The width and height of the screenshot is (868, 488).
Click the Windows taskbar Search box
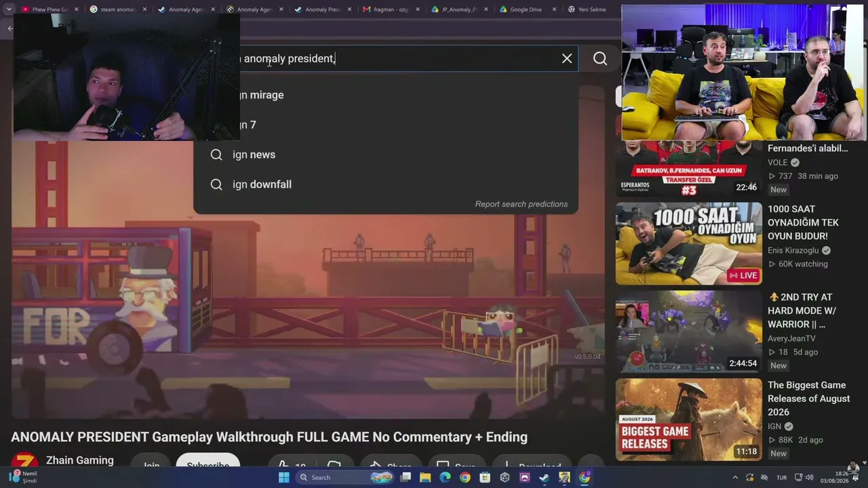tap(346, 477)
